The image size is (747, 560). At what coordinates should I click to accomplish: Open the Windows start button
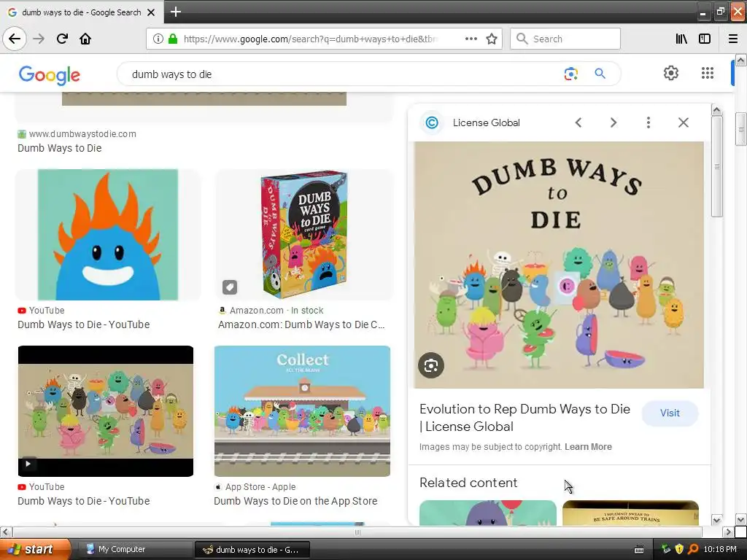35,549
